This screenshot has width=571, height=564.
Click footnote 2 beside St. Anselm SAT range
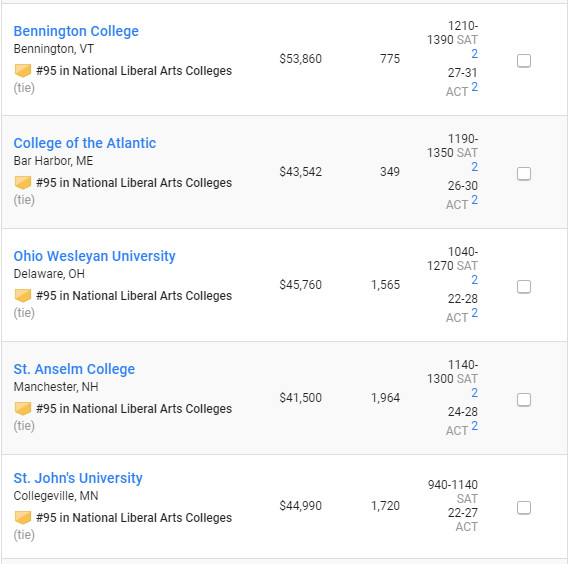tap(474, 393)
